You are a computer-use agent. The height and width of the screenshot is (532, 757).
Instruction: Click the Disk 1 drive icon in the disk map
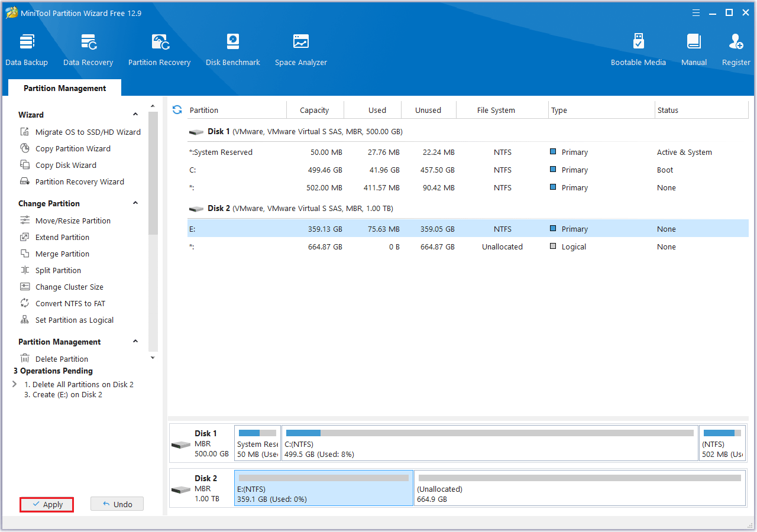click(181, 445)
